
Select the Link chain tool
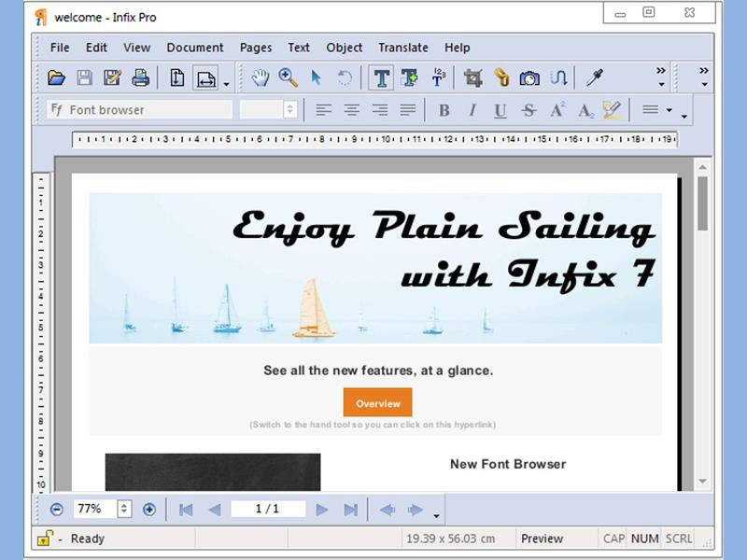tap(501, 77)
